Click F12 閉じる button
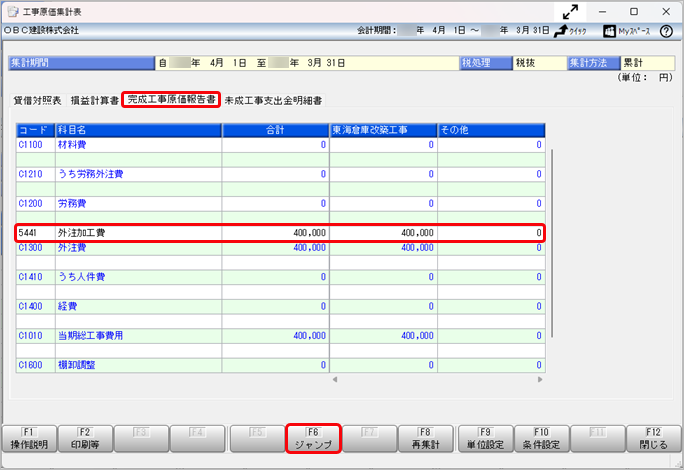Image resolution: width=684 pixels, height=470 pixels. click(653, 439)
